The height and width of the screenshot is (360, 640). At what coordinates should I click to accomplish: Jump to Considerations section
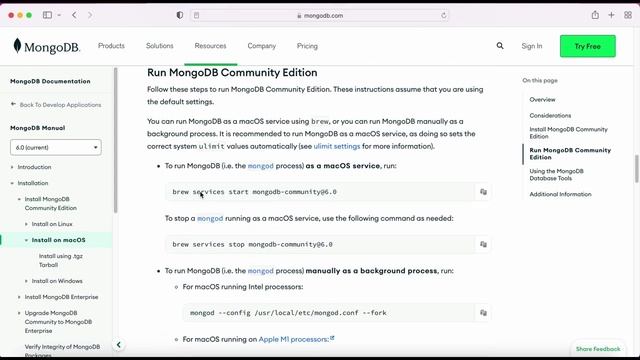click(550, 116)
